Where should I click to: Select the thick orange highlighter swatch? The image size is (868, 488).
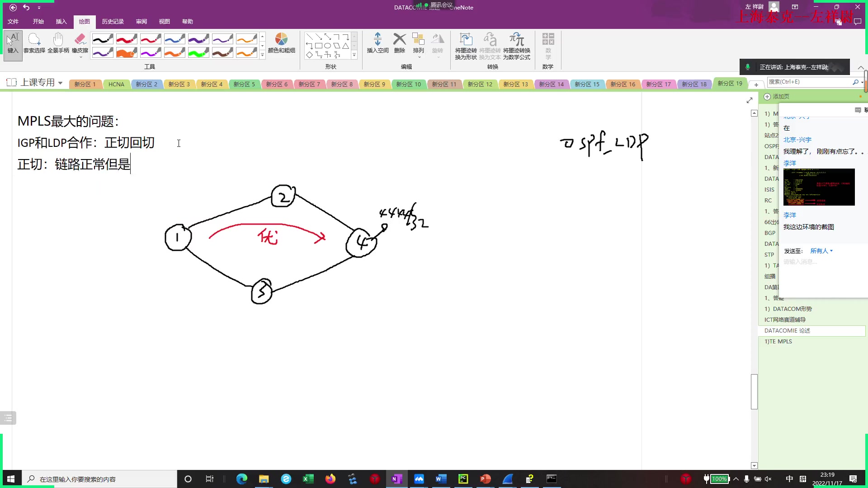pyautogui.click(x=127, y=53)
